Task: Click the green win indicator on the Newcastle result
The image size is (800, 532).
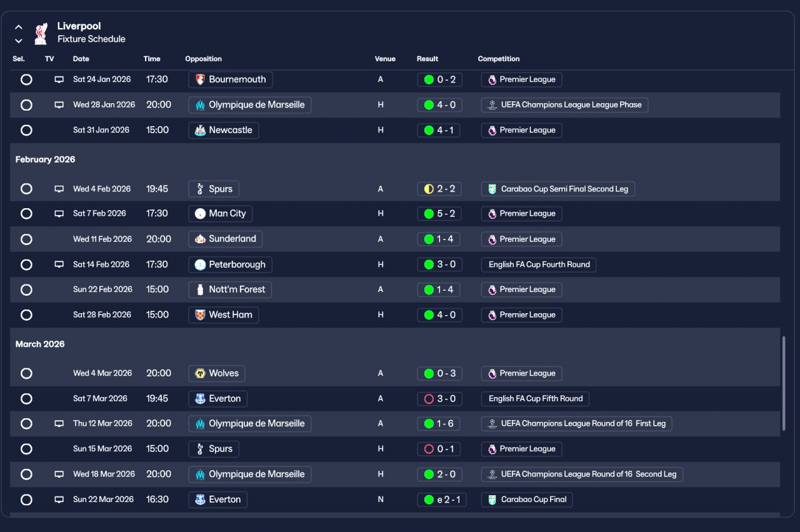Action: [429, 130]
